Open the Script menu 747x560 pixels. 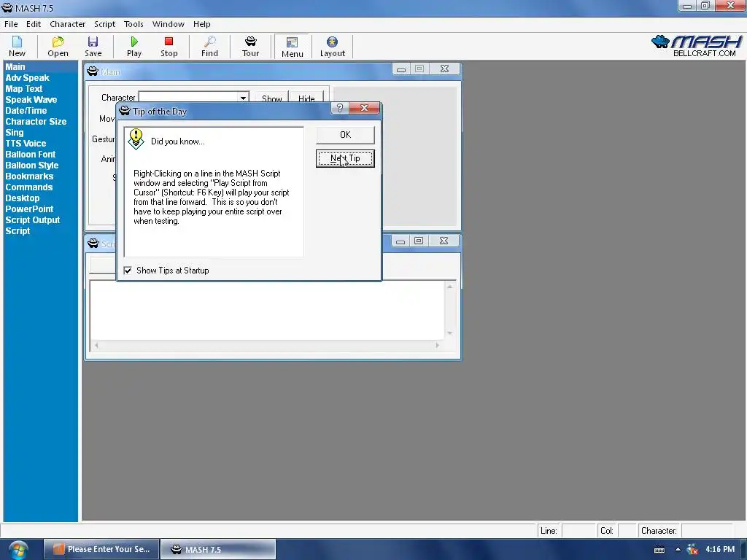pyautogui.click(x=104, y=24)
